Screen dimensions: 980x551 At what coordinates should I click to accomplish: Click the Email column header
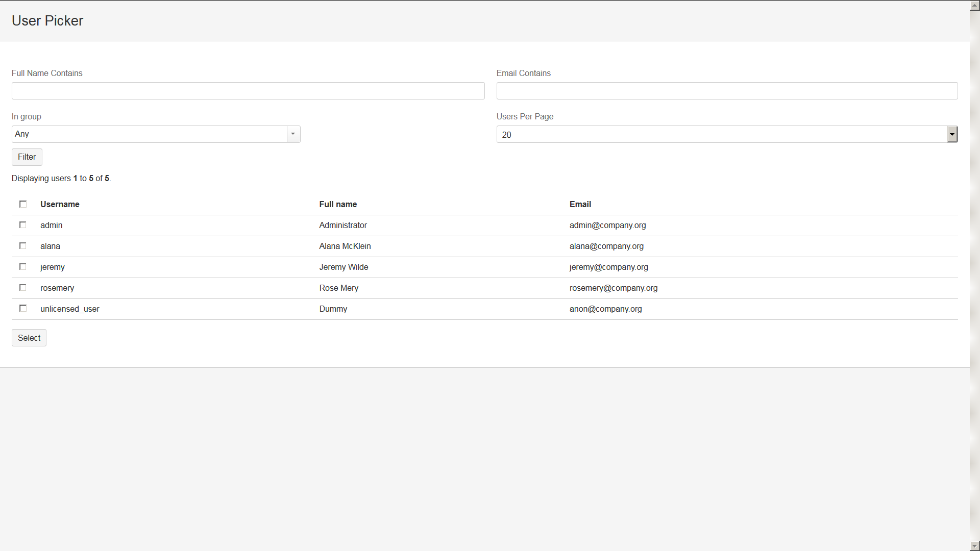pyautogui.click(x=580, y=204)
